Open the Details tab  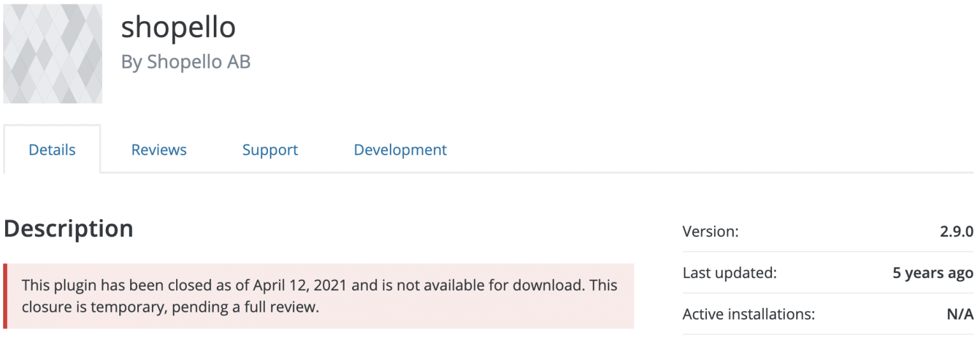[x=52, y=150]
